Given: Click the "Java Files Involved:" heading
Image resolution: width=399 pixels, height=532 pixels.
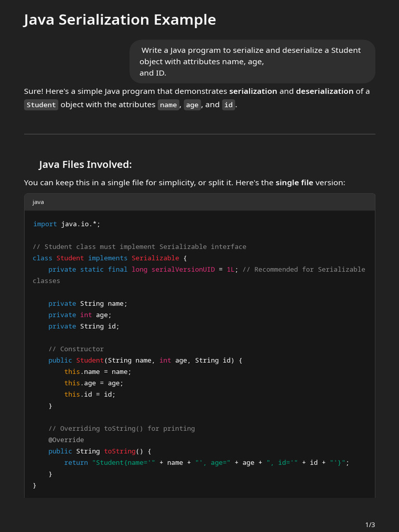Looking at the screenshot, I should pyautogui.click(x=85, y=165).
